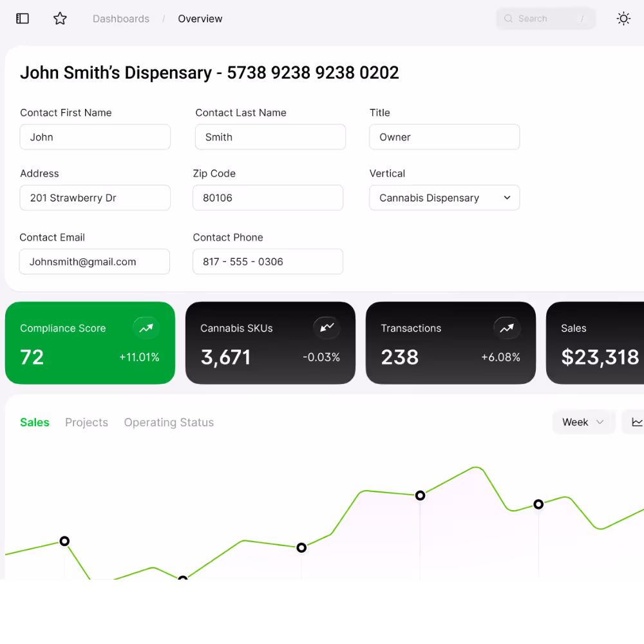Viewport: 644px width, 644px height.
Task: Click the Vertical field label
Action: click(387, 173)
